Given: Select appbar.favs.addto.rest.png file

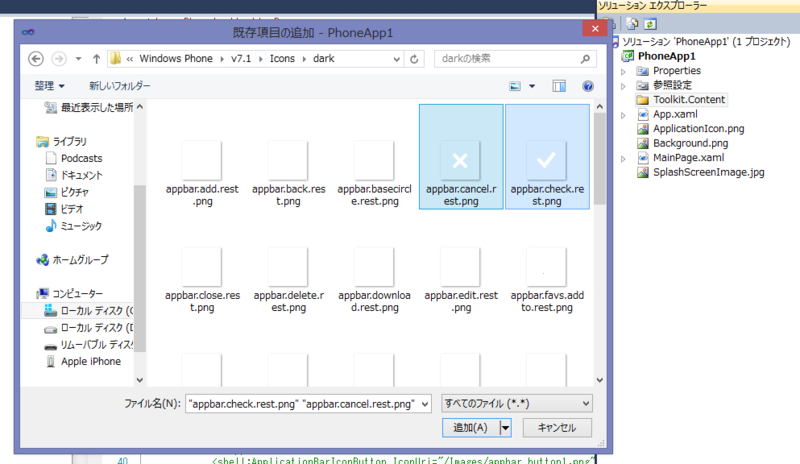Looking at the screenshot, I should click(546, 280).
